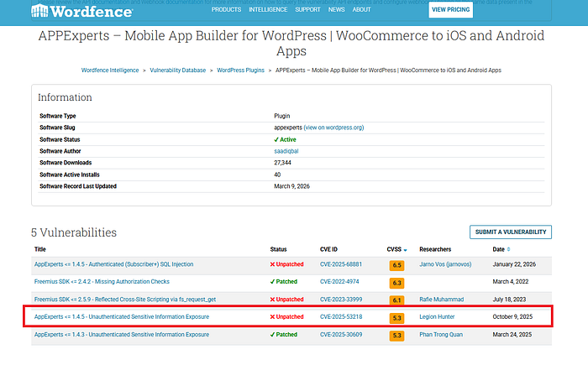The height and width of the screenshot is (365, 588).
Task: Open researcher Rafie Muhammad link
Action: click(x=441, y=300)
